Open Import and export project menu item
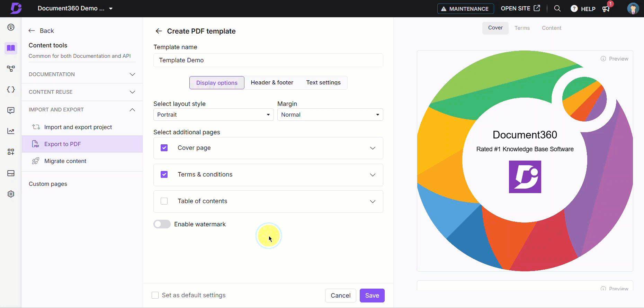This screenshot has height=308, width=644. coord(82,127)
